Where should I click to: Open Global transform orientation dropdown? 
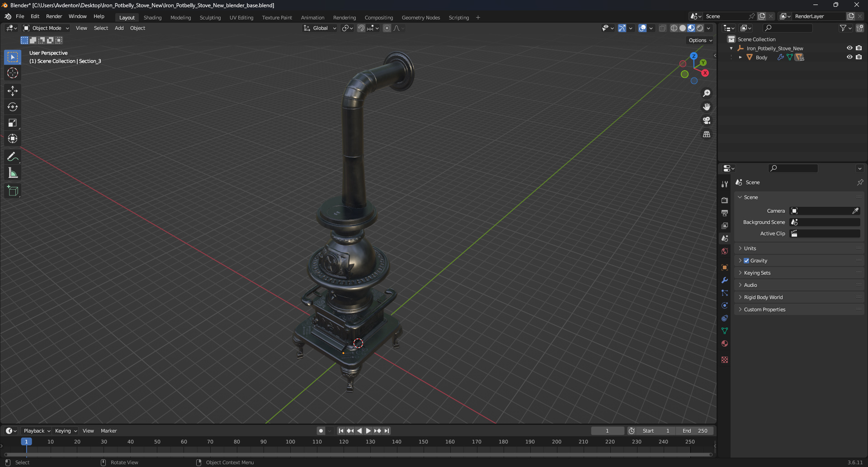320,28
